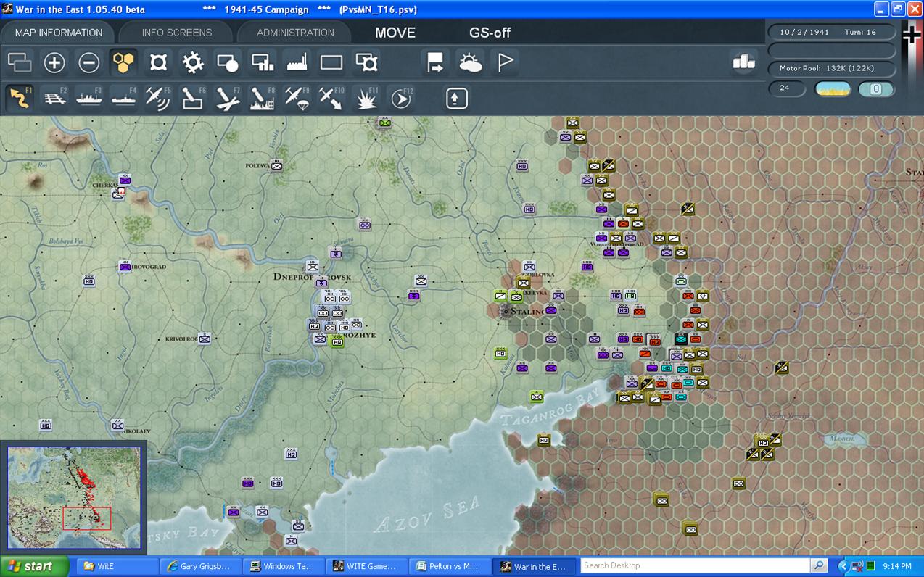This screenshot has width=924, height=577.
Task: Click the explosion icon (F11)
Action: (366, 98)
